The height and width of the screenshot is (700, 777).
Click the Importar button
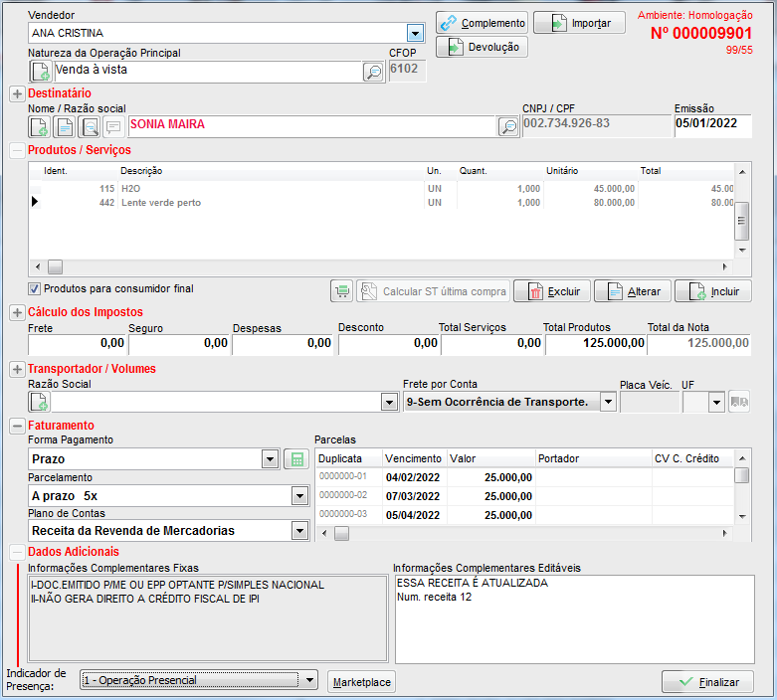pos(579,23)
